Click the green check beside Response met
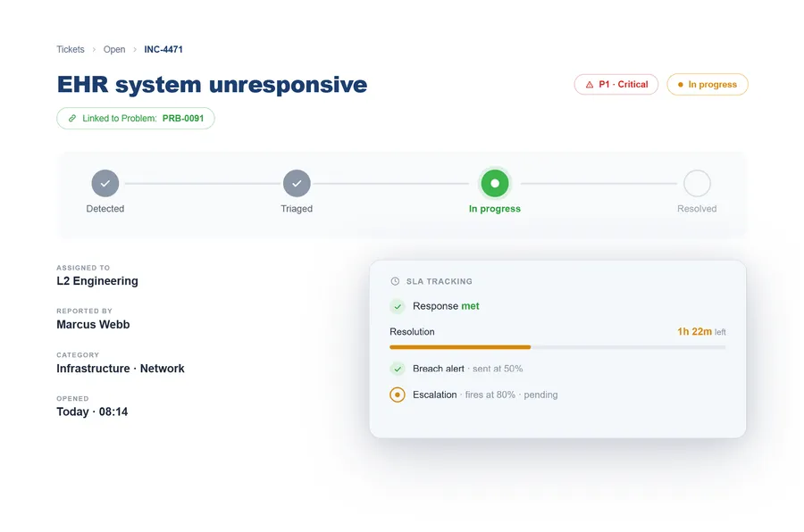The image size is (804, 532). 398,306
